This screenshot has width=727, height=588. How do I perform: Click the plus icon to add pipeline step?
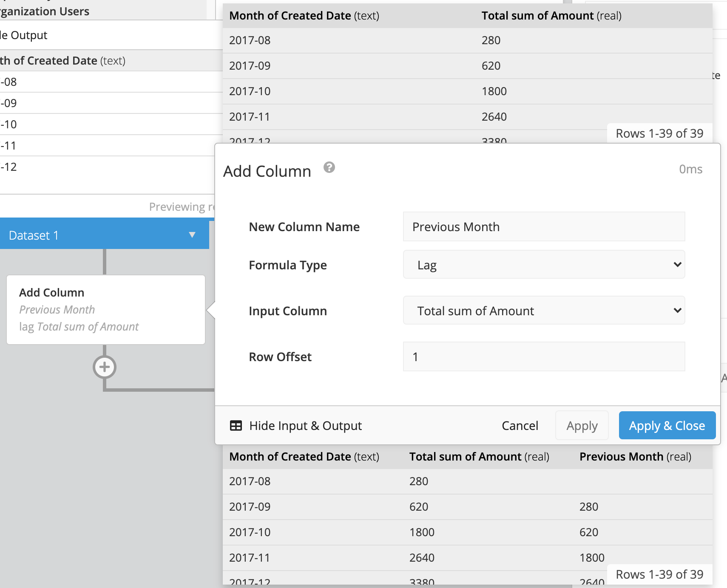pyautogui.click(x=105, y=367)
